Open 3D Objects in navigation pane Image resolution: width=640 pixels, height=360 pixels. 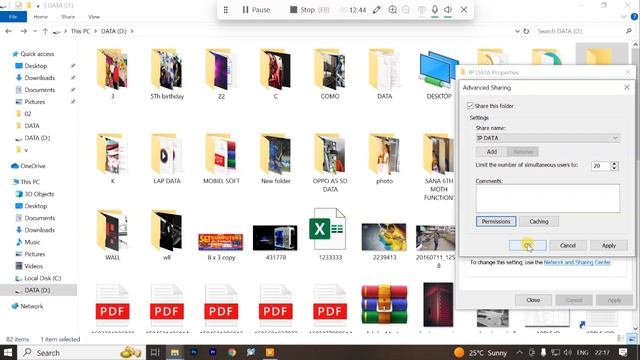pyautogui.click(x=39, y=194)
